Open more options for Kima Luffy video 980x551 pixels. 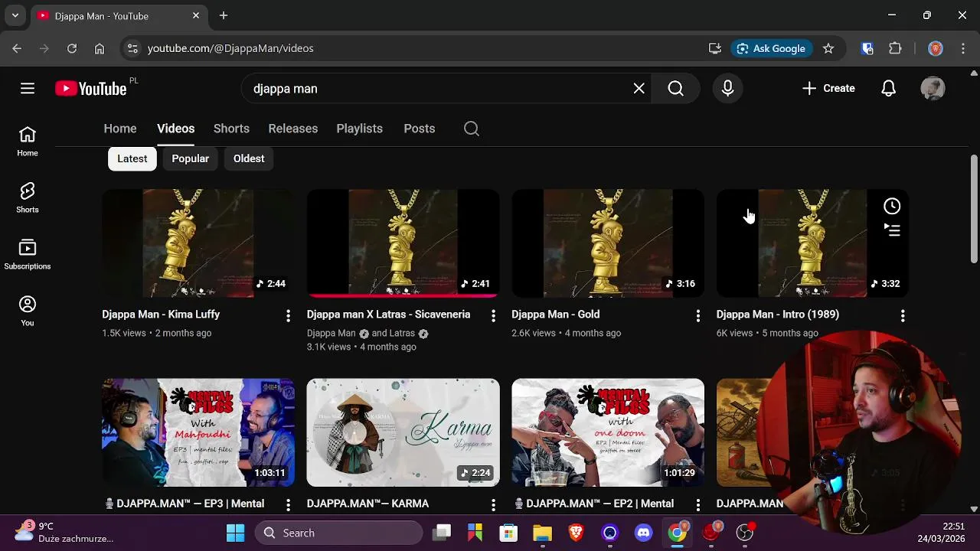click(288, 315)
